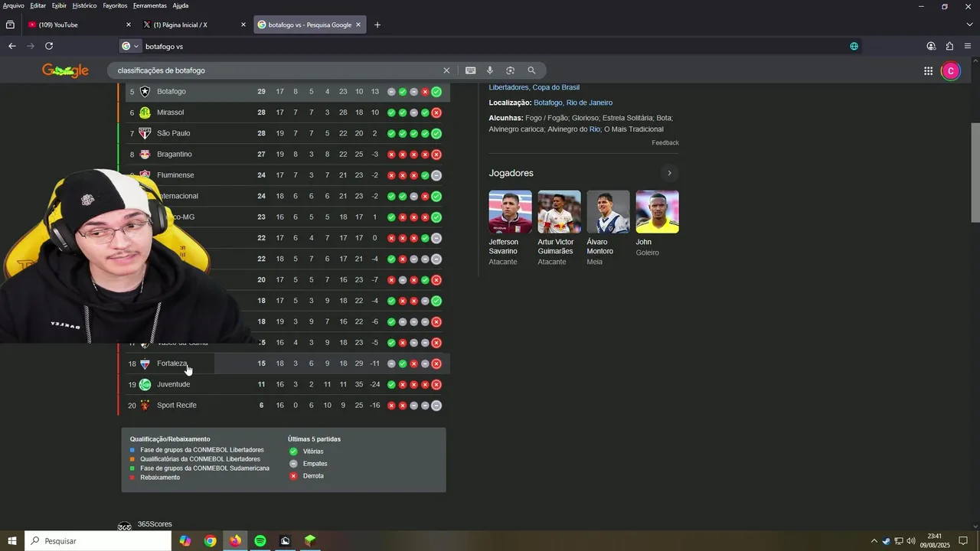Image resolution: width=980 pixels, height=551 pixels.
Task: Open the Favoritos menu
Action: (115, 5)
